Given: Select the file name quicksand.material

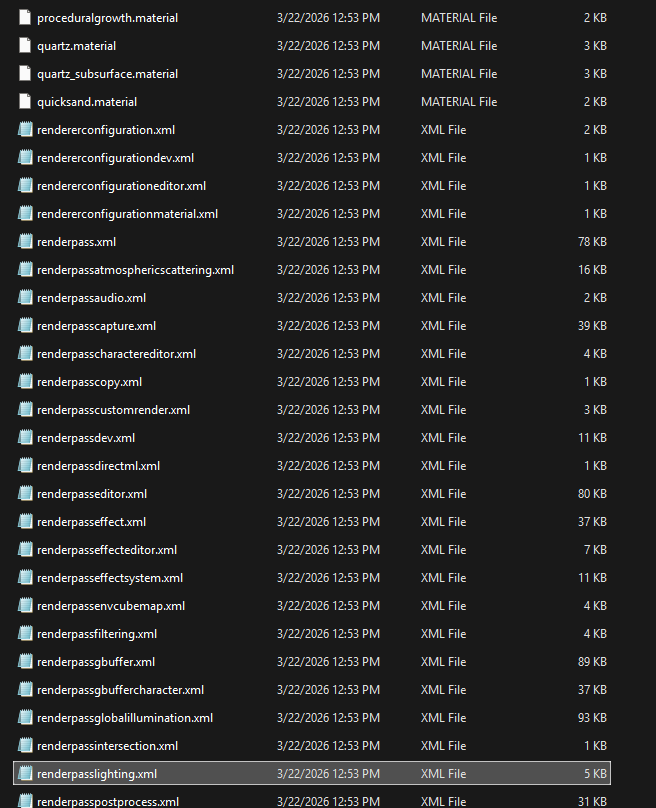Looking at the screenshot, I should [87, 102].
